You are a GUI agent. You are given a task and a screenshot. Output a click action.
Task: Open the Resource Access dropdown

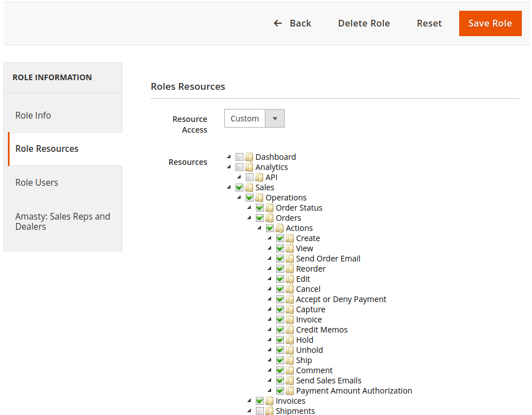click(254, 119)
